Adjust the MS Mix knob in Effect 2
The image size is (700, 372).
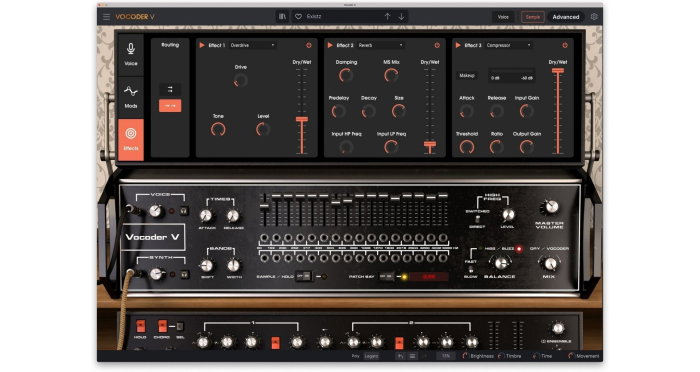tap(391, 75)
